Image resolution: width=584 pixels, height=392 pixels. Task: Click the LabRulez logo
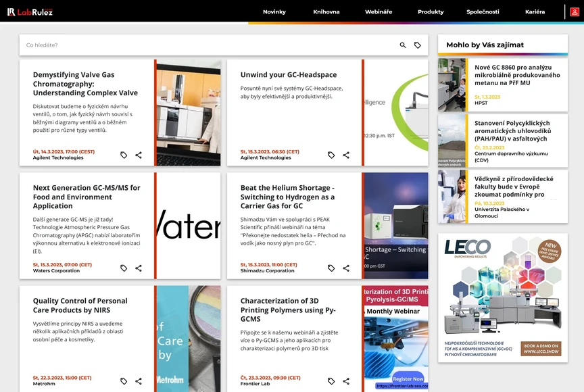pos(32,11)
